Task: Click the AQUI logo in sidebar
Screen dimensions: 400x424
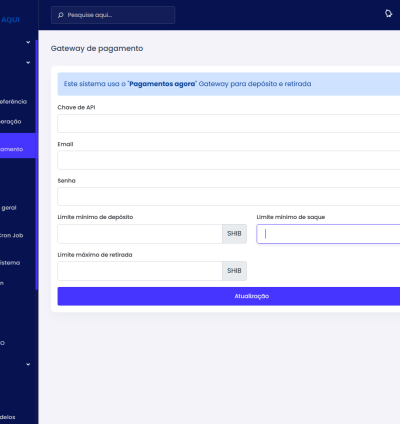Action: tap(10, 20)
